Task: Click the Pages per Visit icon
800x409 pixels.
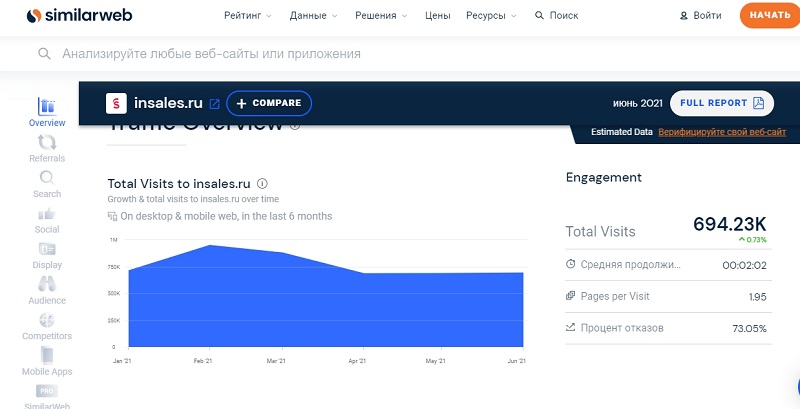Action: (x=570, y=296)
